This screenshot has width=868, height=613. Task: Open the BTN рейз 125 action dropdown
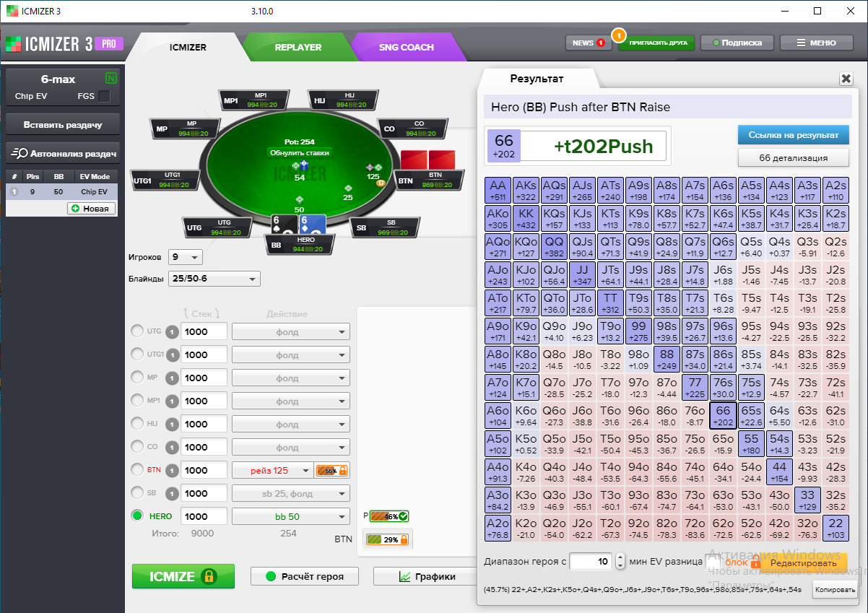[x=272, y=471]
